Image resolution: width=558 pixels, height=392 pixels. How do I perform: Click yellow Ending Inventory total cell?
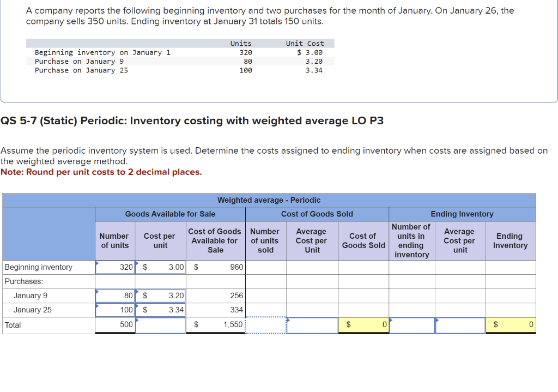[511, 325]
